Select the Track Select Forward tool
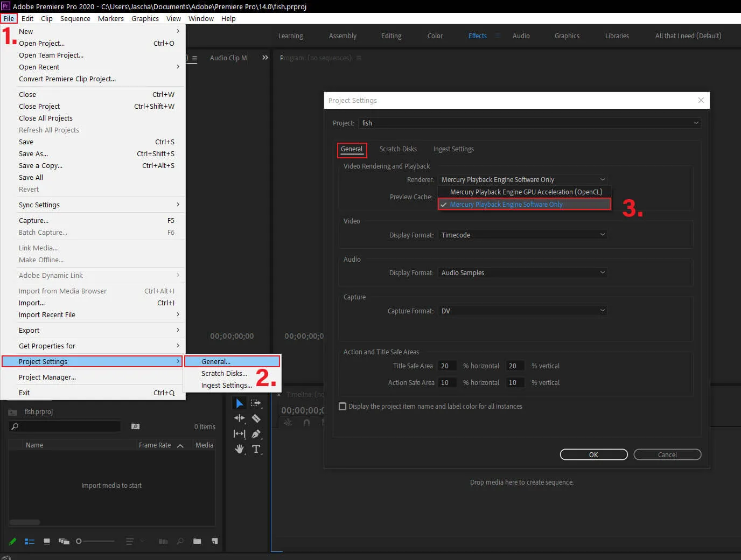Viewport: 741px width, 560px height. [256, 403]
